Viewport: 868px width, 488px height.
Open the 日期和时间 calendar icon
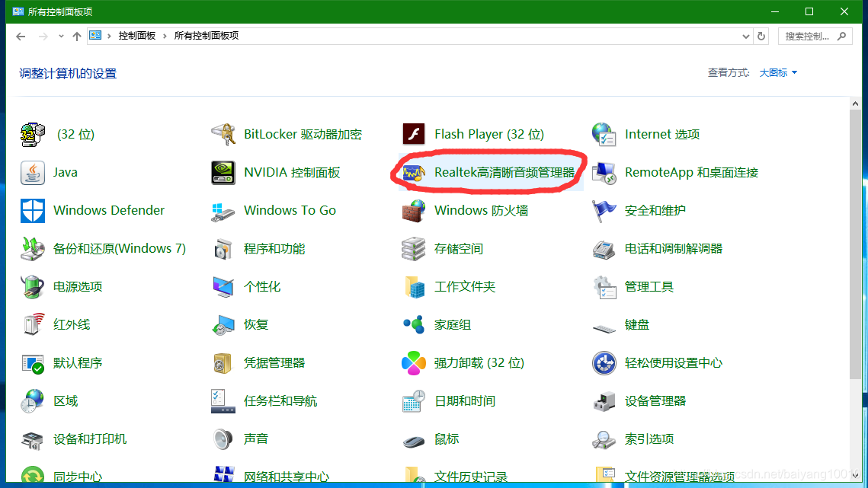(x=414, y=401)
